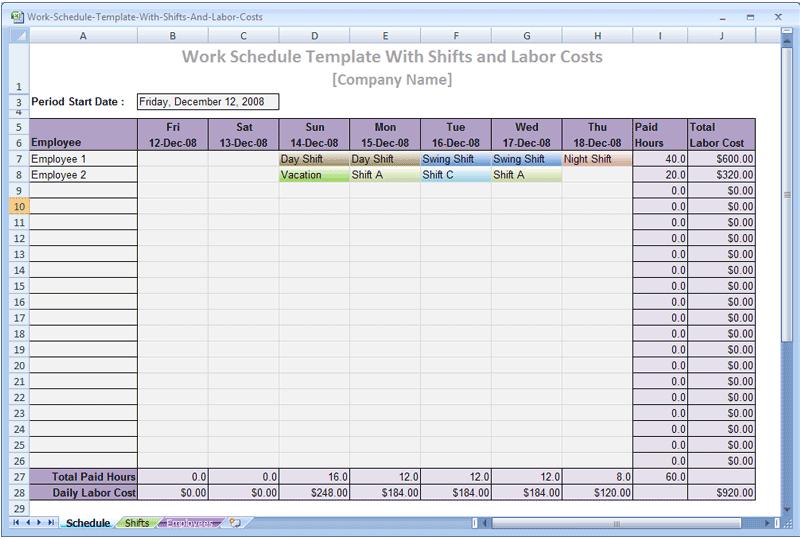
Task: Select the green Vacation cell
Action: pyautogui.click(x=314, y=175)
